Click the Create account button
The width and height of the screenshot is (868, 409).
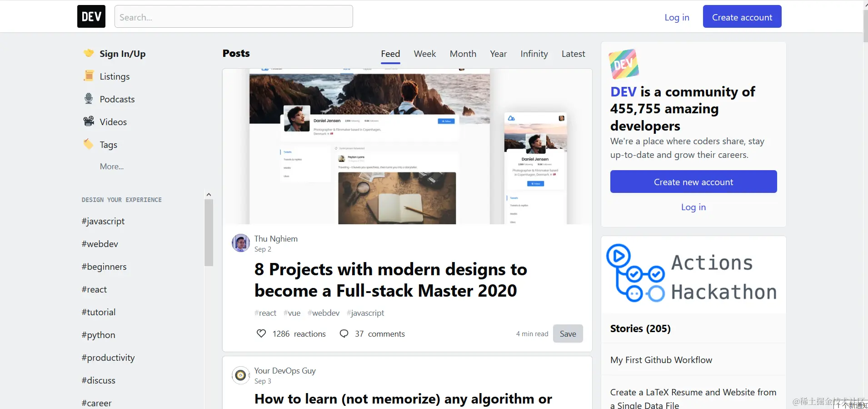pos(742,17)
